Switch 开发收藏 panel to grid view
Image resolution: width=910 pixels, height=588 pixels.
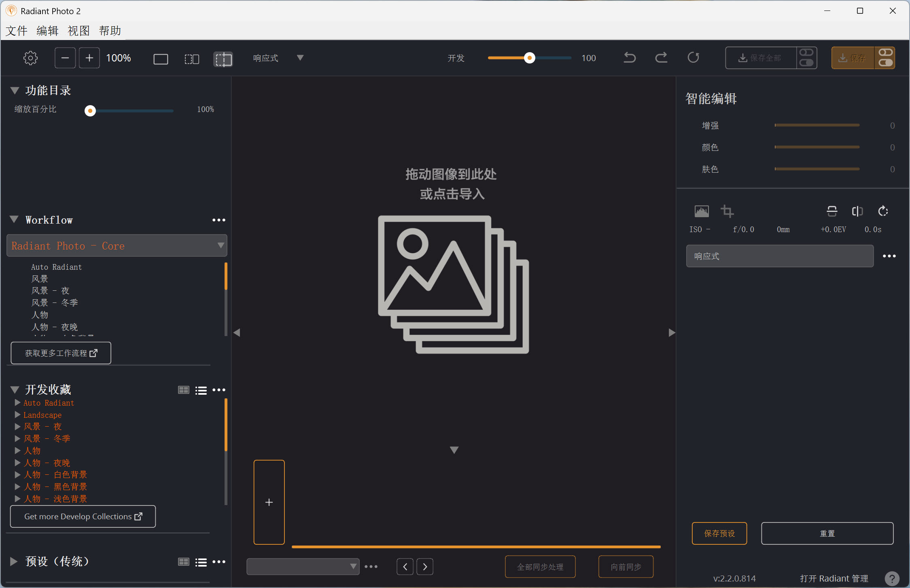(184, 389)
